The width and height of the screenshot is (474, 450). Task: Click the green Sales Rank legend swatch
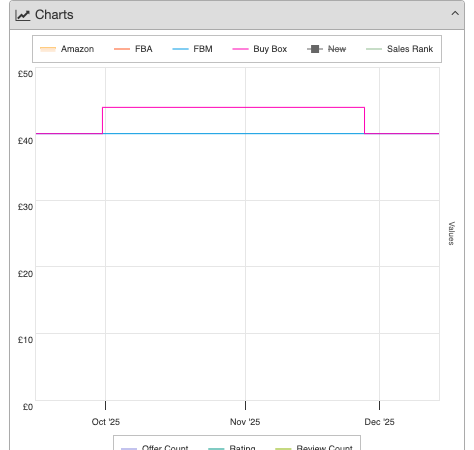[374, 49]
